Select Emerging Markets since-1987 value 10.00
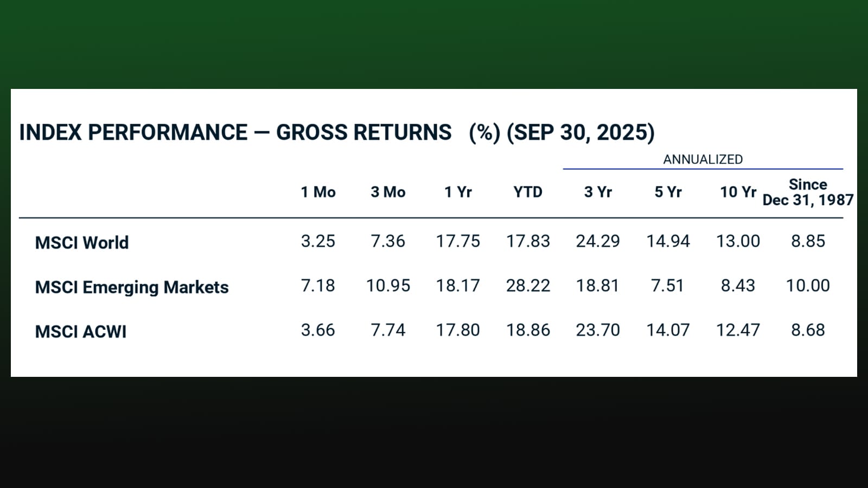This screenshot has height=488, width=868. click(808, 285)
